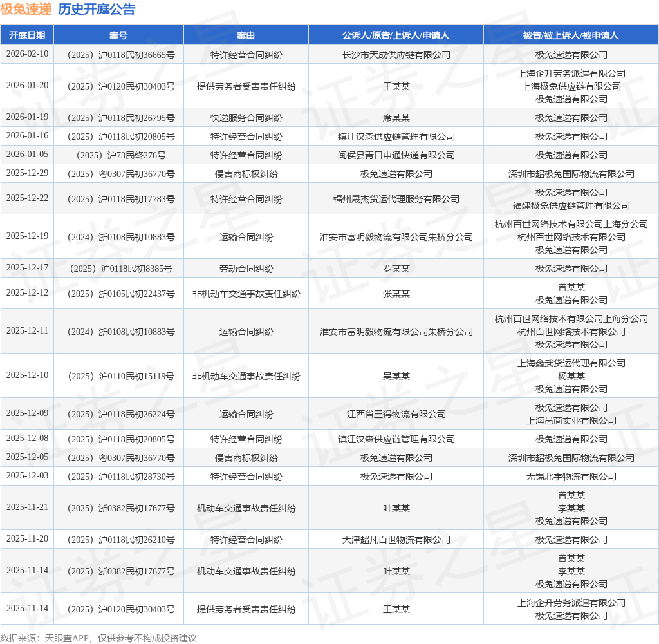Select case number 沪0118民初26224号

click(121, 414)
